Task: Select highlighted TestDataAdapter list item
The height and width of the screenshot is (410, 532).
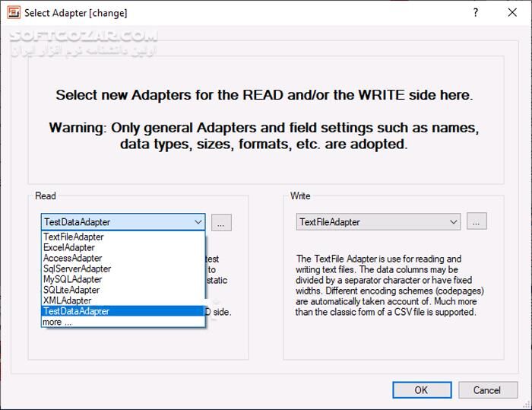Action: click(x=77, y=311)
